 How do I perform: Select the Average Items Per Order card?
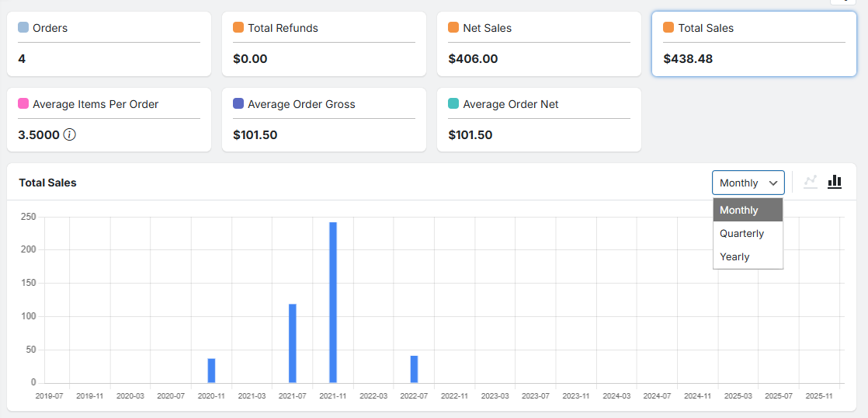click(109, 120)
